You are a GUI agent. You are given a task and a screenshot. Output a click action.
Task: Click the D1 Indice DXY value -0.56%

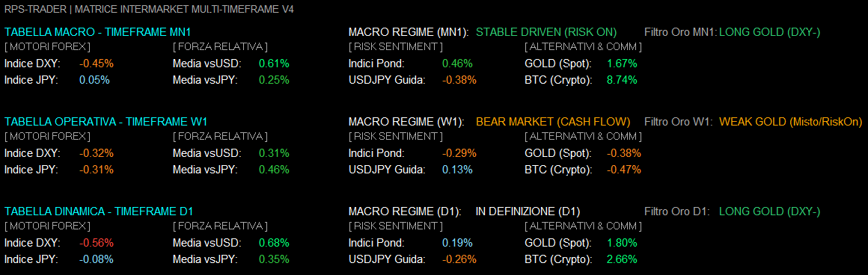pos(97,243)
